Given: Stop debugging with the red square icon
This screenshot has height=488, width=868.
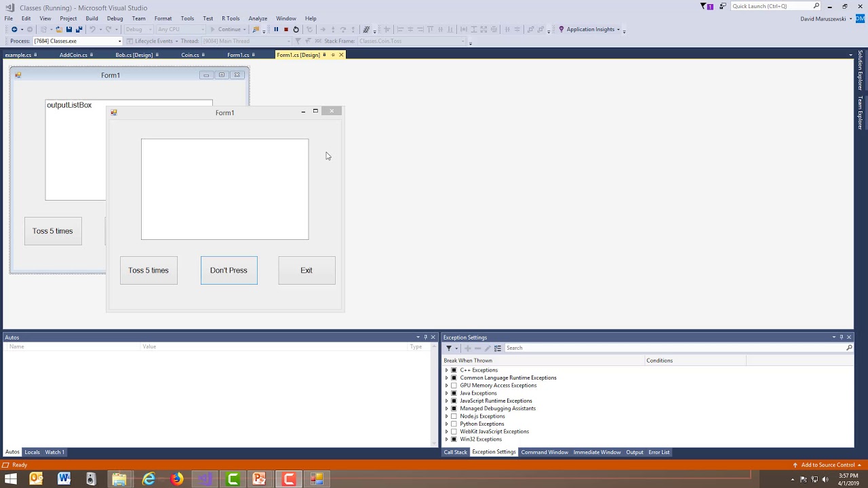Looking at the screenshot, I should click(x=285, y=29).
